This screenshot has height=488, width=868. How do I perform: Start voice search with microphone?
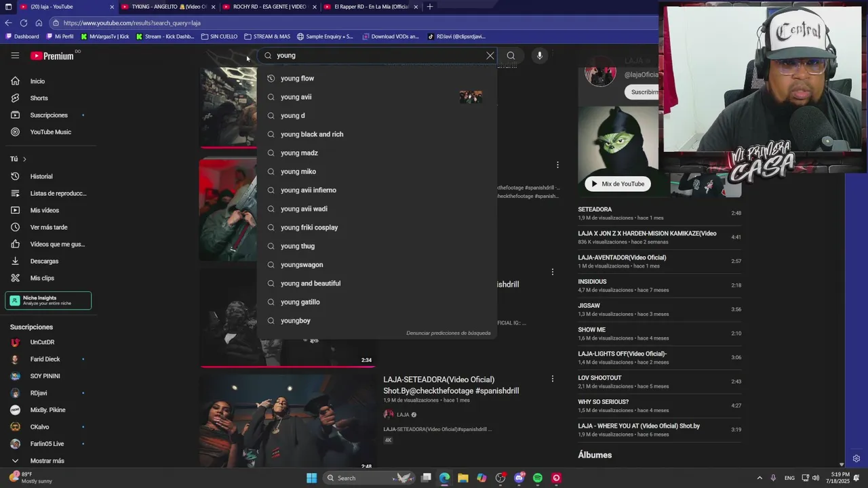point(540,56)
